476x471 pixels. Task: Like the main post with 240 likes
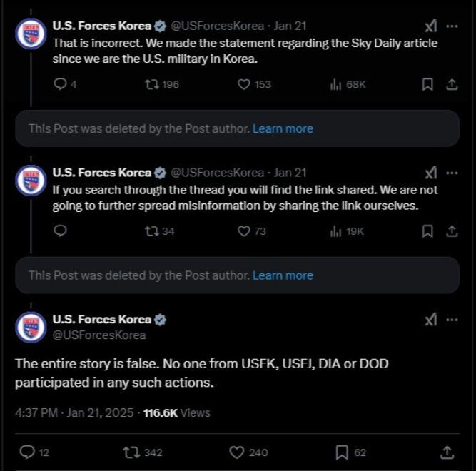[238, 452]
